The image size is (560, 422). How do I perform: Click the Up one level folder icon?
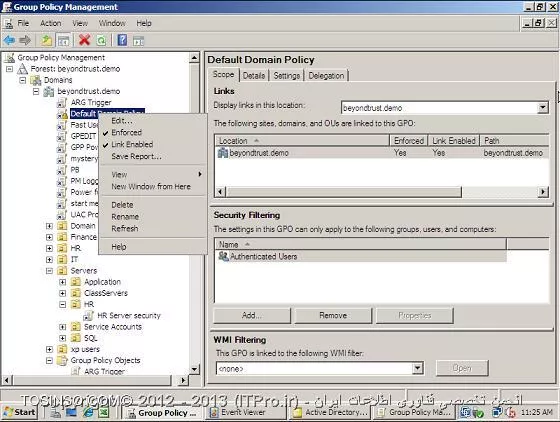[x=46, y=40]
